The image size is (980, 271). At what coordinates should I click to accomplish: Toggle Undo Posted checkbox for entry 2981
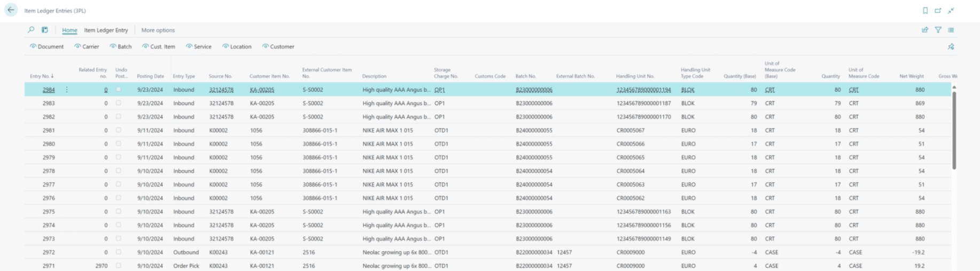[x=119, y=130]
